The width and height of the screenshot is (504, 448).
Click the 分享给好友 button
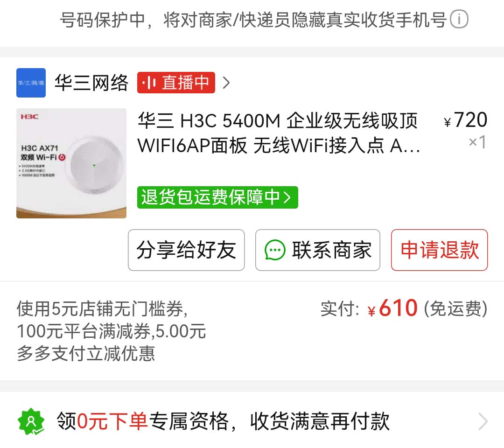coord(186,250)
